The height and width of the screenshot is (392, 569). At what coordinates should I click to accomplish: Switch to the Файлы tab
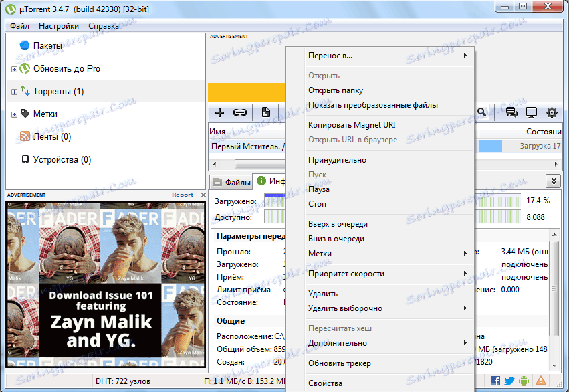pos(231,182)
